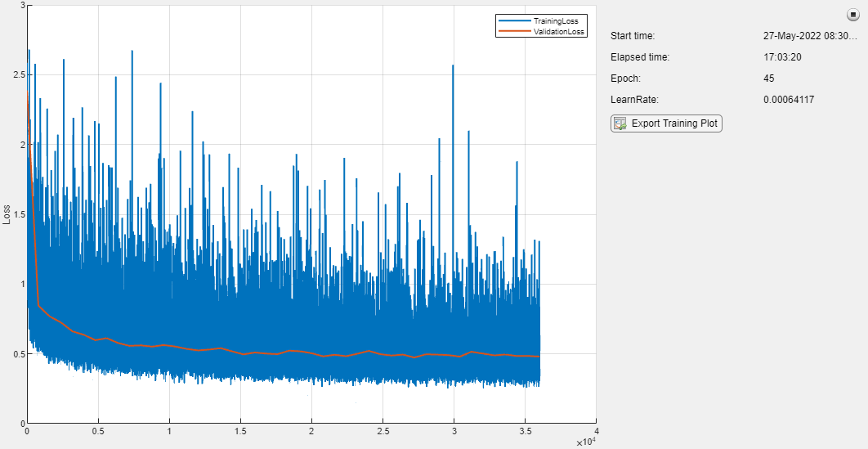Screen dimensions: 868x449
Task: Click the x-axis tick label 3.5
Action: click(x=526, y=431)
